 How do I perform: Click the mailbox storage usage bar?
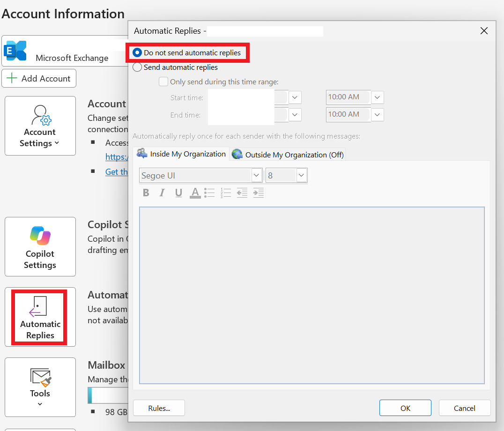pos(108,395)
